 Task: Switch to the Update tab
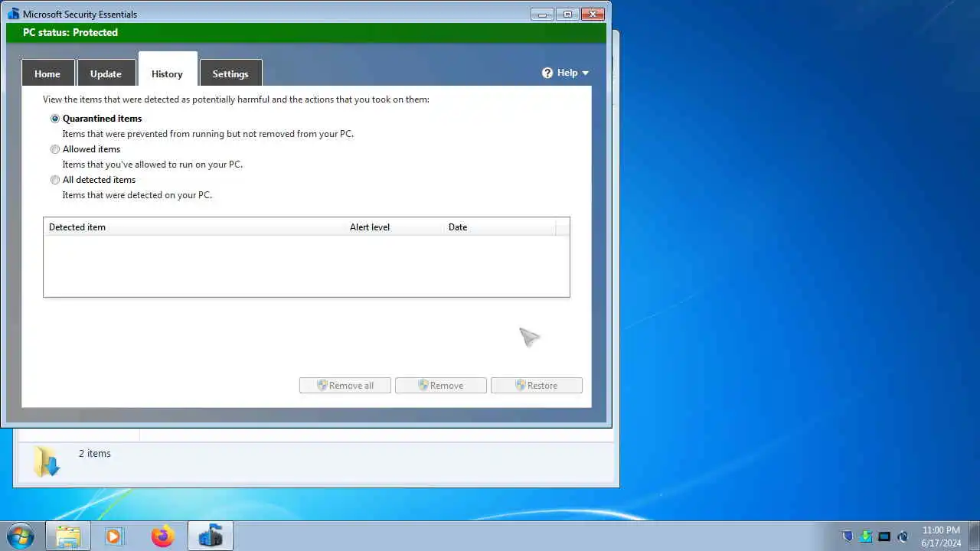pyautogui.click(x=106, y=73)
